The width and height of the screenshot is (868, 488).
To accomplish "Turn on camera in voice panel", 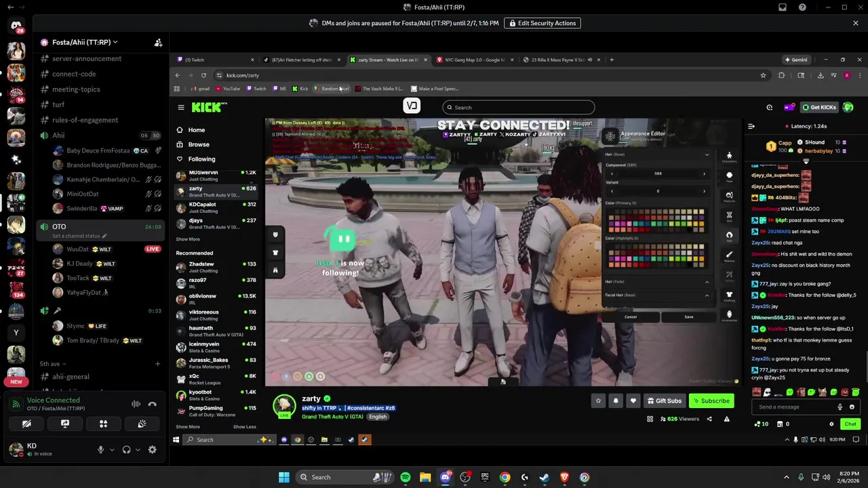I will pos(26,424).
